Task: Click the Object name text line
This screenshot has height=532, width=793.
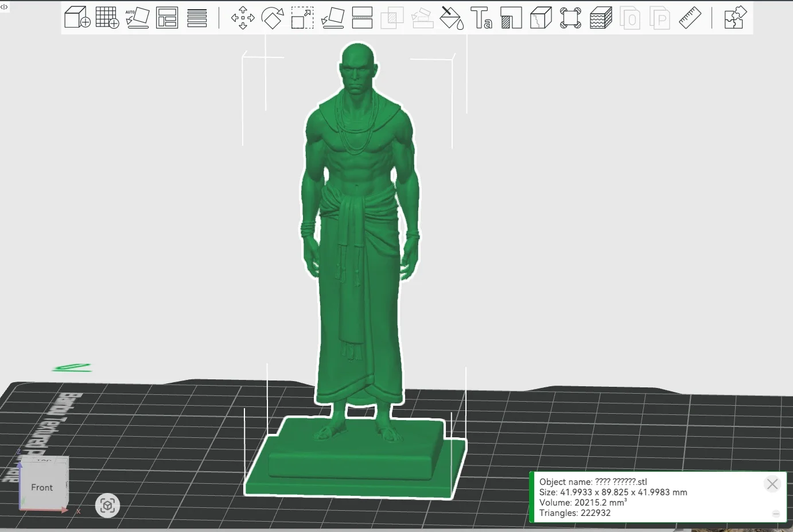Action: 593,482
